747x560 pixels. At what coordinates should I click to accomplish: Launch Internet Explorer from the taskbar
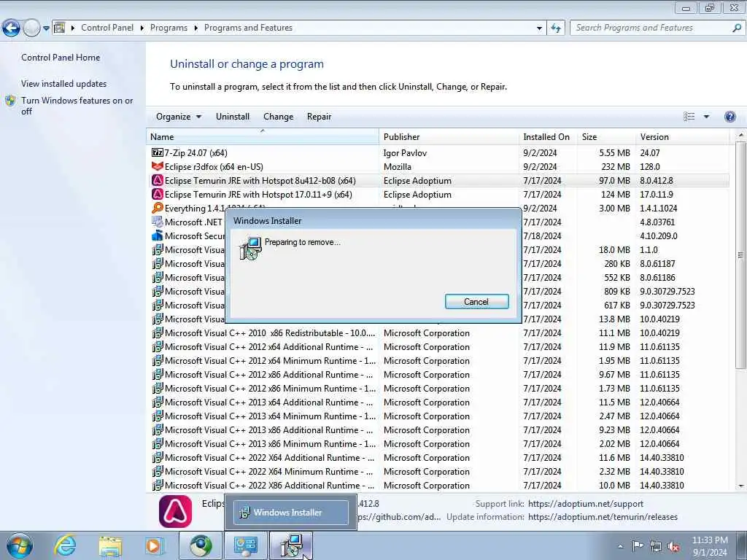pos(65,545)
